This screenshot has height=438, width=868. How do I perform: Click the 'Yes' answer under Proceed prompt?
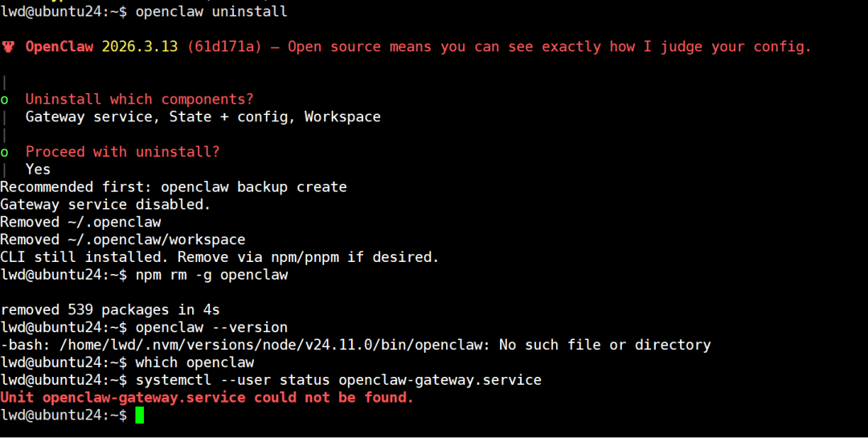coord(38,170)
